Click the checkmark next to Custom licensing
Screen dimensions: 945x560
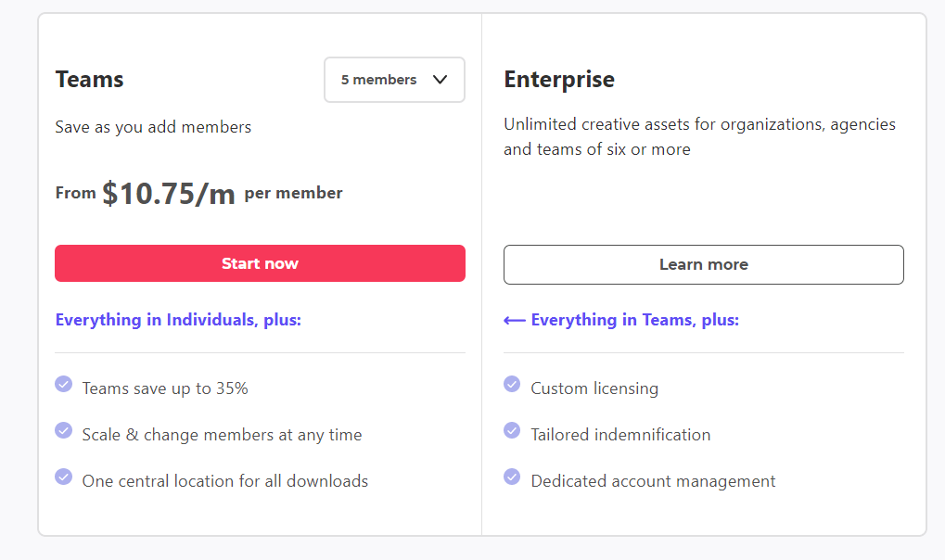(512, 384)
